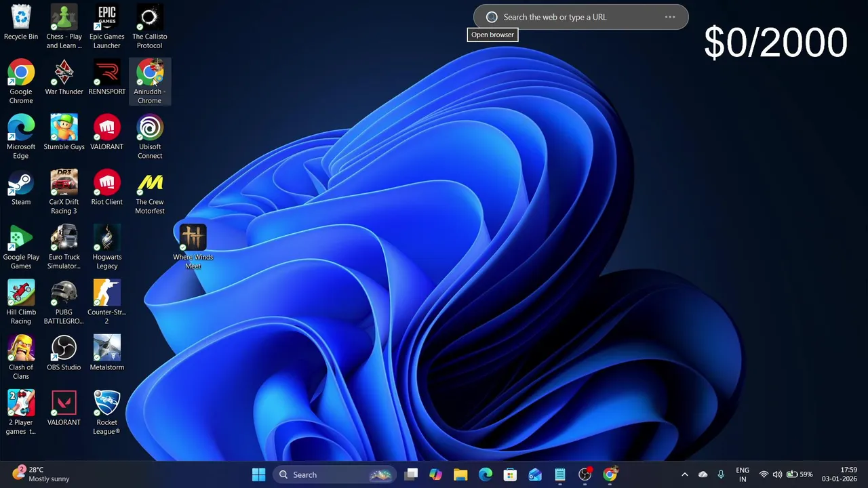Select The Callisto Protocol shortcut
This screenshot has width=868, height=488.
pos(149,27)
